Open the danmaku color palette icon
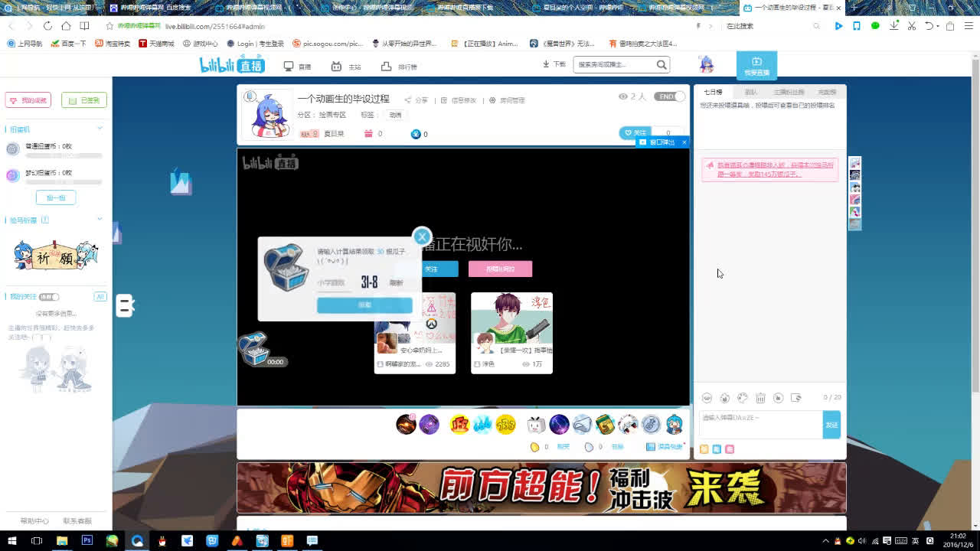This screenshot has height=551, width=980. (742, 398)
